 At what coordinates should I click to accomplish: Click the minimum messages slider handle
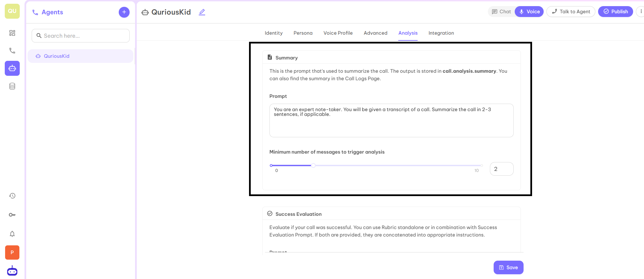313,165
